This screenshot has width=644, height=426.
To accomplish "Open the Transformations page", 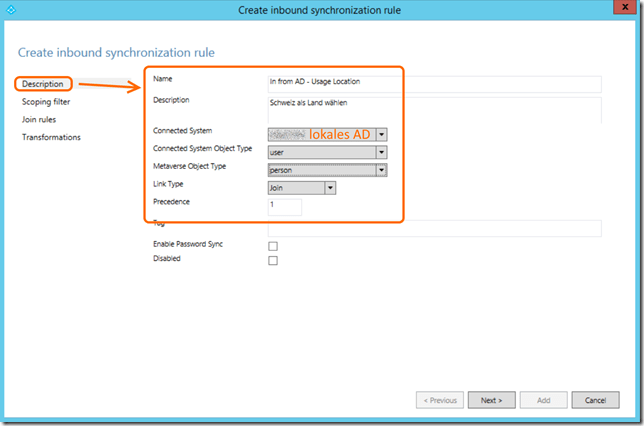I will pyautogui.click(x=51, y=137).
